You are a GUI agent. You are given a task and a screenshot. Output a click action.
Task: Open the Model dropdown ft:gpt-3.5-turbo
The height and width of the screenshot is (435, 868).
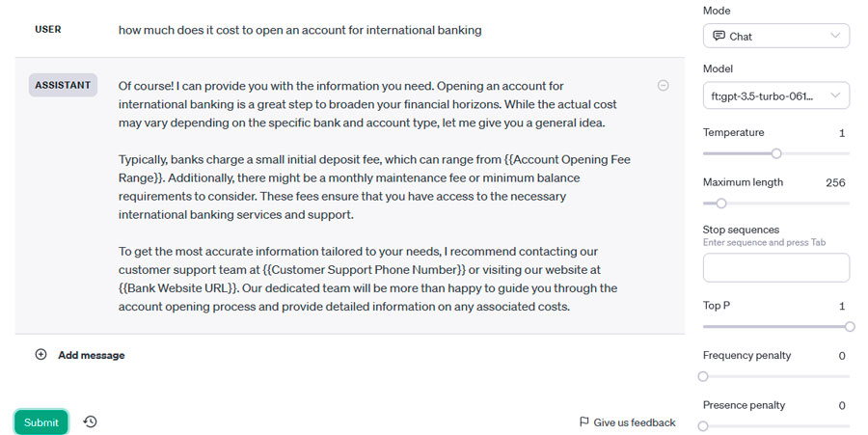tap(776, 96)
